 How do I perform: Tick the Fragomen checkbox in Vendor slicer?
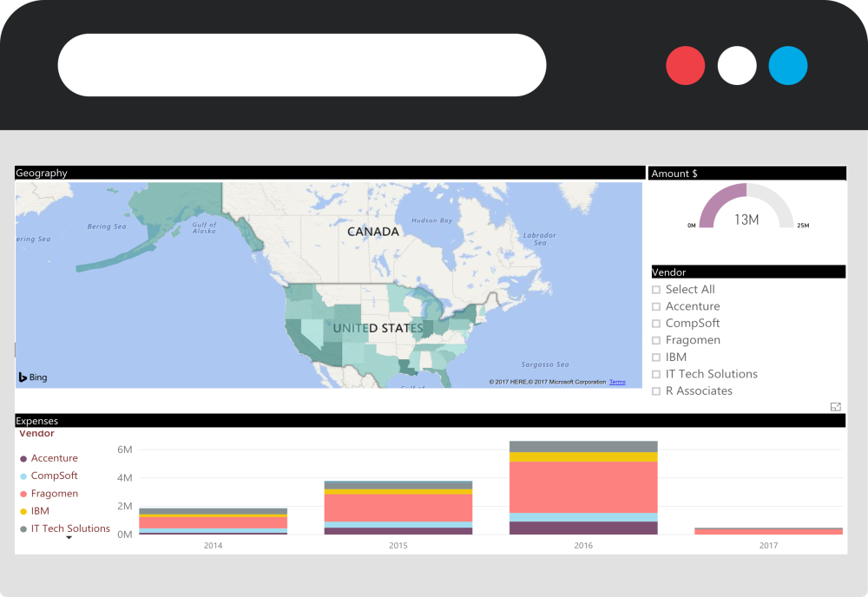(656, 341)
